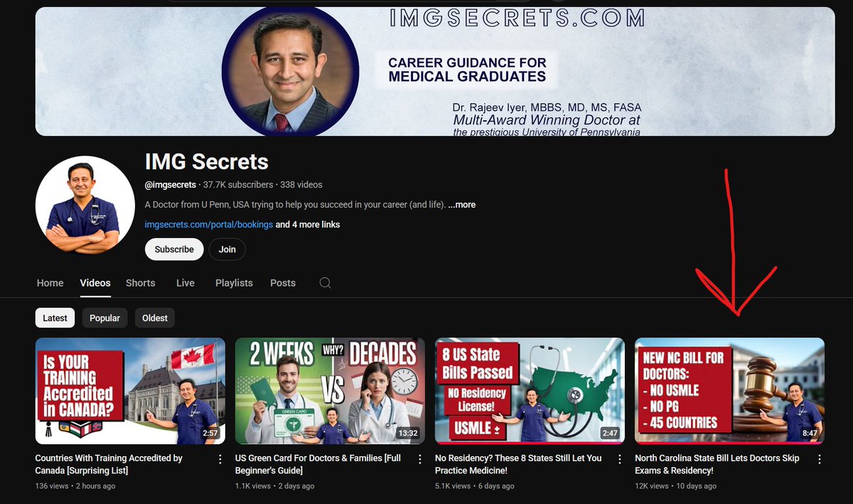The height and width of the screenshot is (504, 853).
Task: Click the channel search magnifier icon
Action: (325, 283)
